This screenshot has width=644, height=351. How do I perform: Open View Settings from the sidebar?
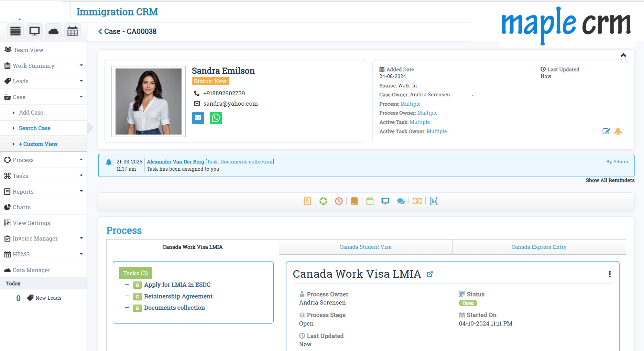click(x=43, y=223)
